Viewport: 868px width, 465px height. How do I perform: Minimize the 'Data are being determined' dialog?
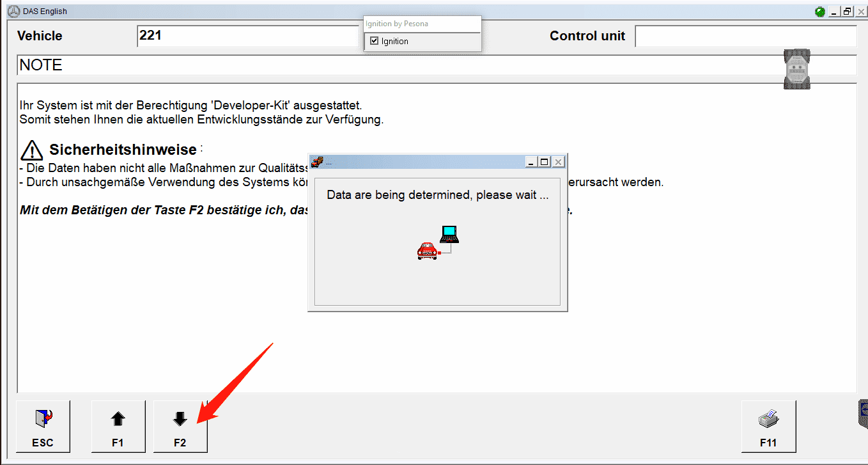(x=531, y=162)
